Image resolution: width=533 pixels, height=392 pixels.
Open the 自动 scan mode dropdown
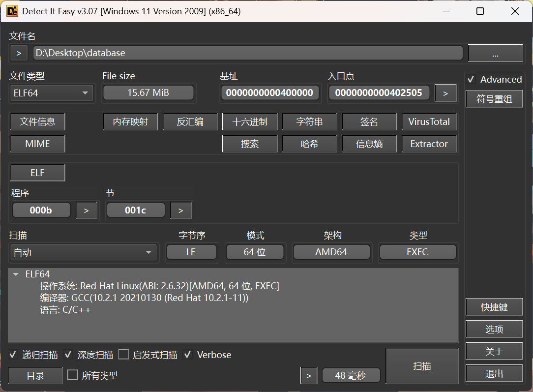(83, 252)
